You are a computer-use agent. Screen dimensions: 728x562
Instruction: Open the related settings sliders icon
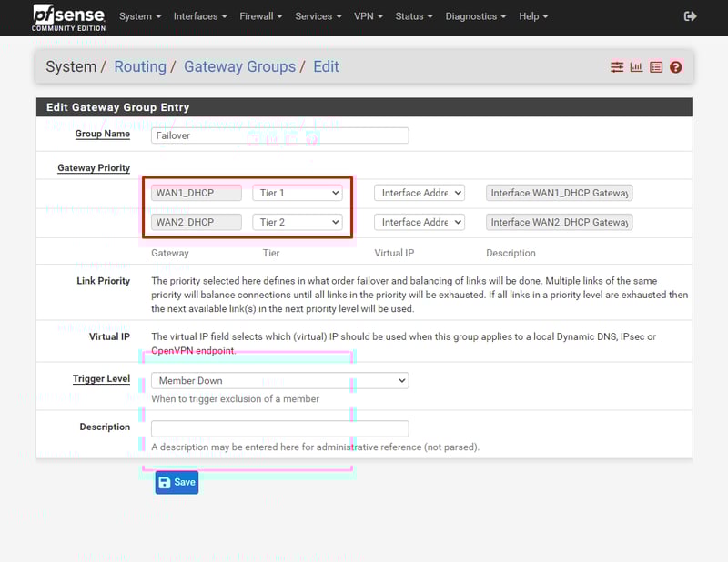coord(617,67)
